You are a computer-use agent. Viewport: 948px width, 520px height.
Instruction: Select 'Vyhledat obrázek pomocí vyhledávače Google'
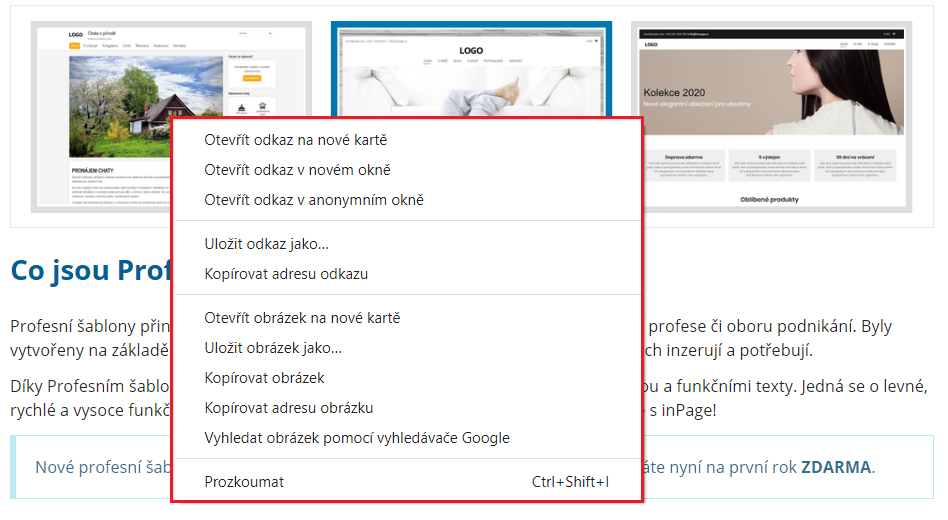pos(357,438)
